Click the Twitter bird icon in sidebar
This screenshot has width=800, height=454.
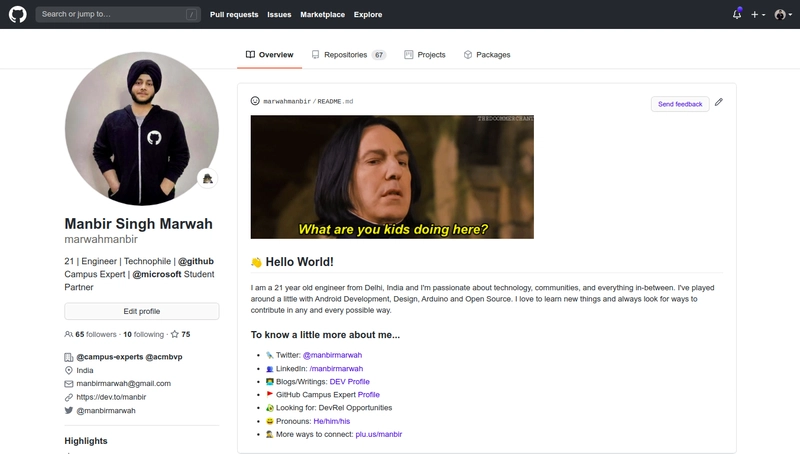tap(68, 410)
